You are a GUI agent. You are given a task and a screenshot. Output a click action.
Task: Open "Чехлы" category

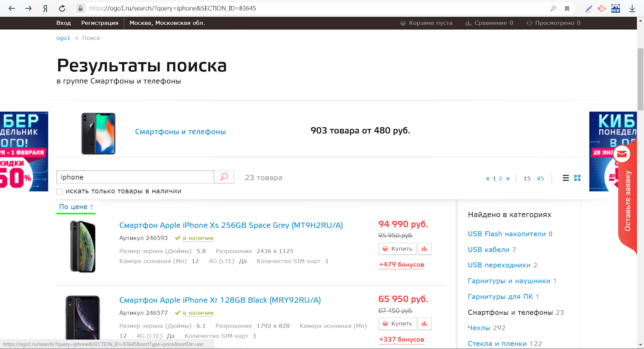pos(479,328)
